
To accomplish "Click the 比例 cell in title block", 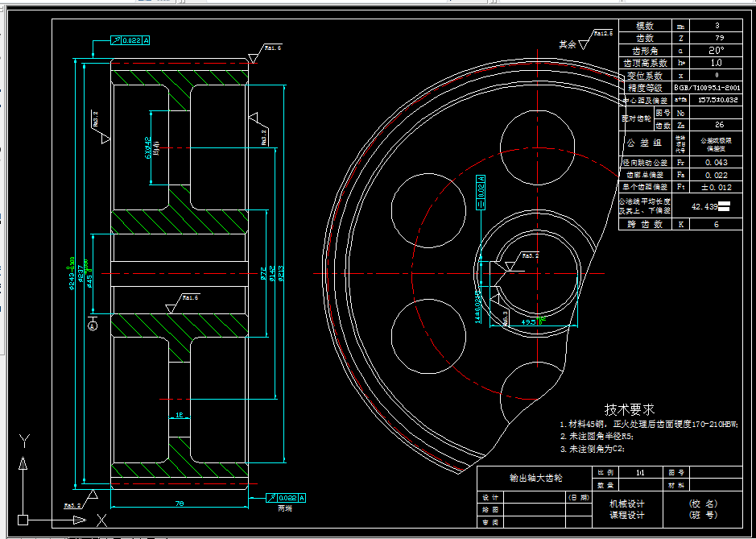I will [605, 472].
